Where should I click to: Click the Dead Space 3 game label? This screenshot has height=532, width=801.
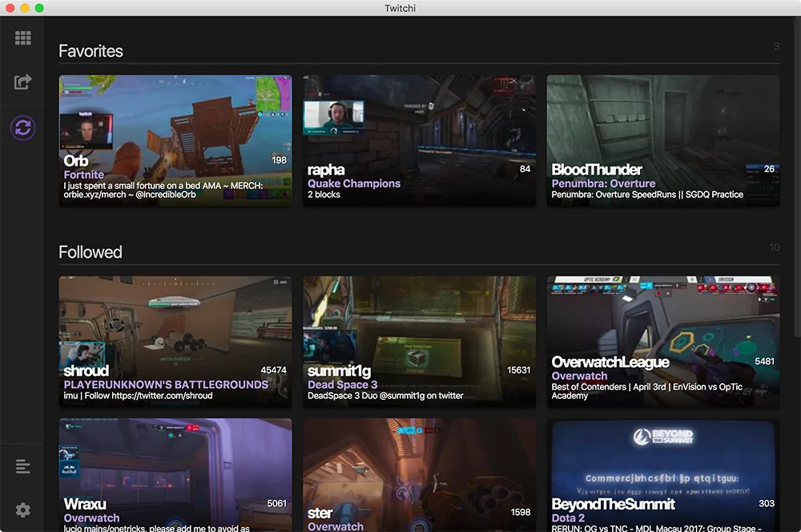(x=342, y=385)
